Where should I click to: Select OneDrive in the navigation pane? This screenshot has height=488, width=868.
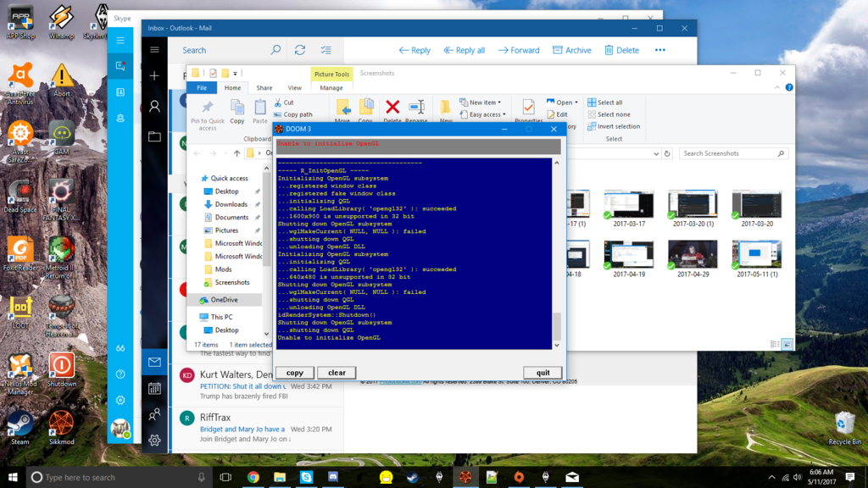point(223,300)
